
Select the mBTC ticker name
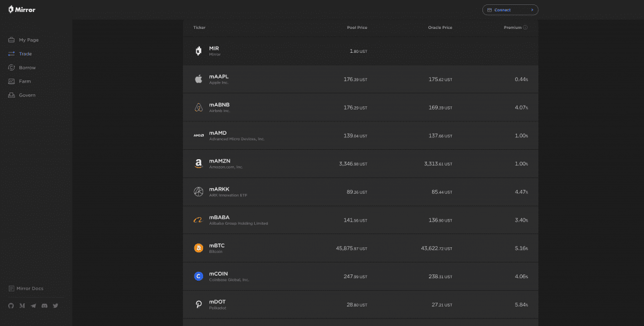pyautogui.click(x=217, y=245)
